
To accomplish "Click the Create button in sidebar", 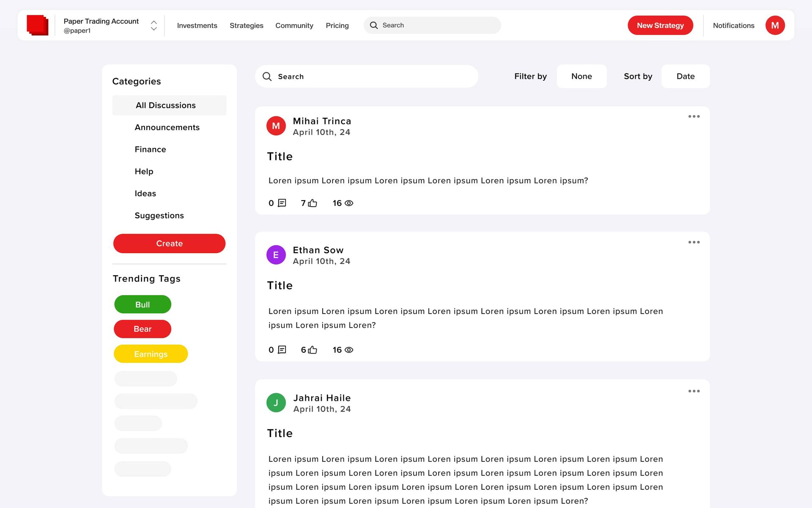I will click(169, 243).
